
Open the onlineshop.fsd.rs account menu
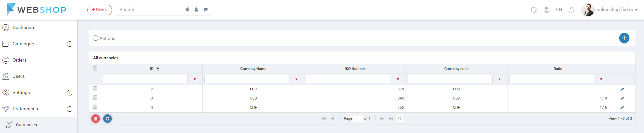(617, 10)
